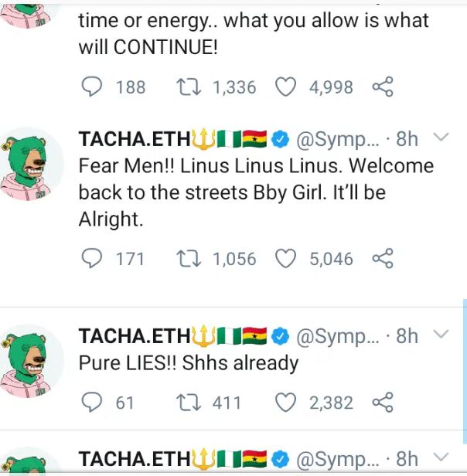Open options chevron on 'Fear Men!!' tweet
This screenshot has width=467, height=476.
pyautogui.click(x=441, y=138)
